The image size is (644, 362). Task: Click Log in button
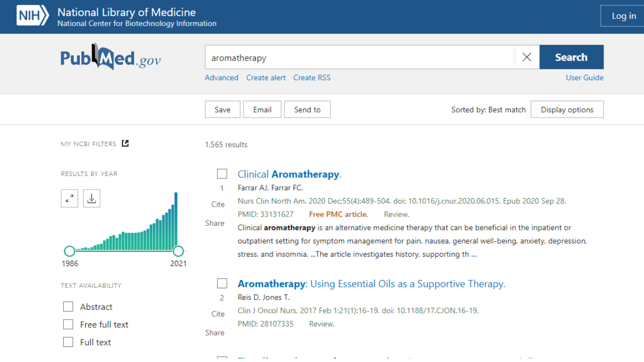[623, 16]
